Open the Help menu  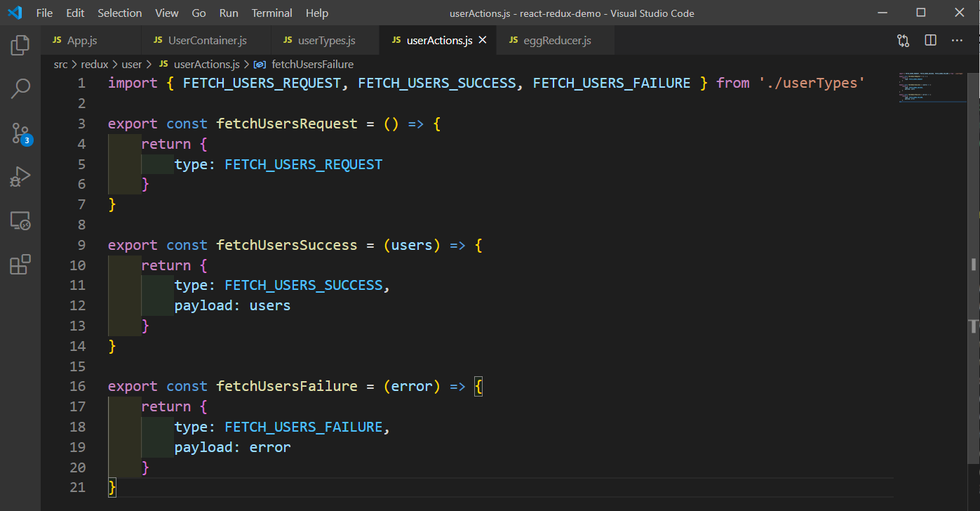[317, 13]
